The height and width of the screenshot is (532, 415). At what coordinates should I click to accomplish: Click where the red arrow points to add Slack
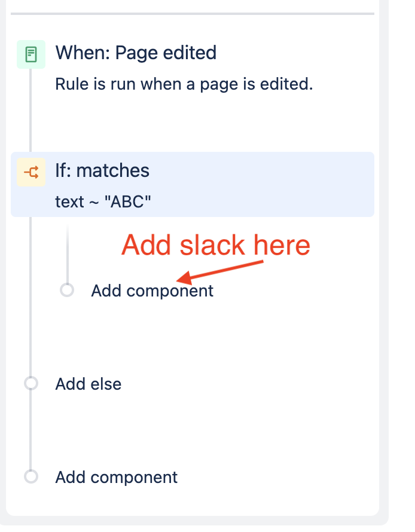(x=152, y=291)
